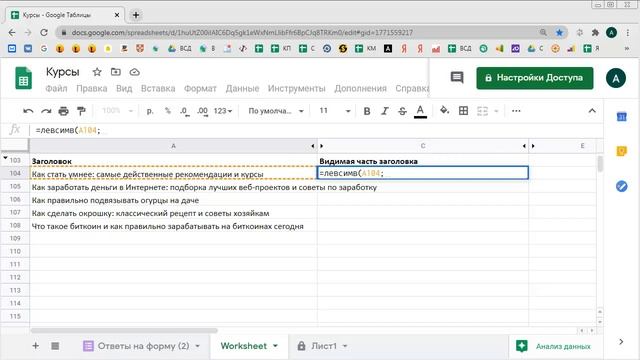Open the fill color bucket
The width and height of the screenshot is (640, 360).
[x=444, y=111]
